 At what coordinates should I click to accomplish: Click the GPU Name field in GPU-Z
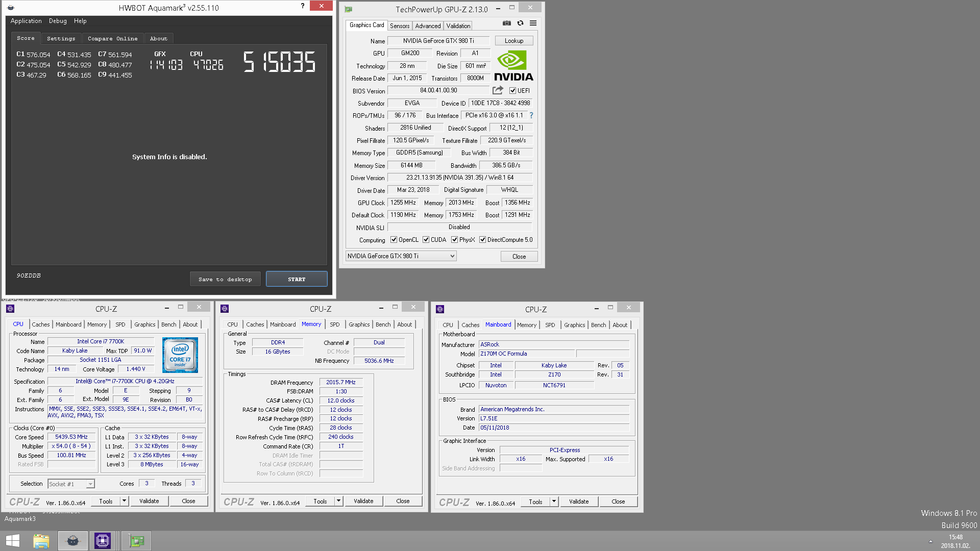pyautogui.click(x=438, y=41)
